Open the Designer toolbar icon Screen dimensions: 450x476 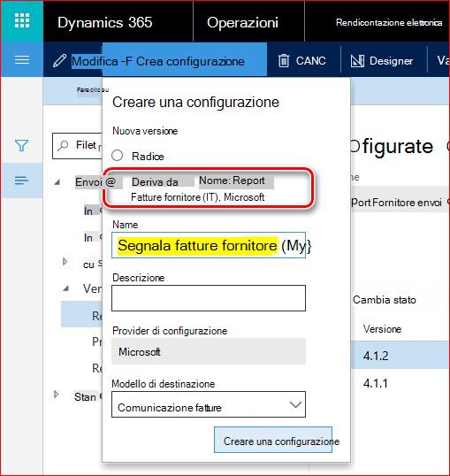[x=357, y=61]
